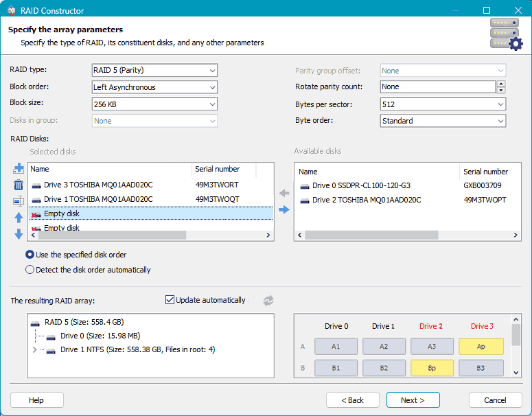Toggle Update automatically checkbox
Screen dimensions: 532x416
pos(170,300)
